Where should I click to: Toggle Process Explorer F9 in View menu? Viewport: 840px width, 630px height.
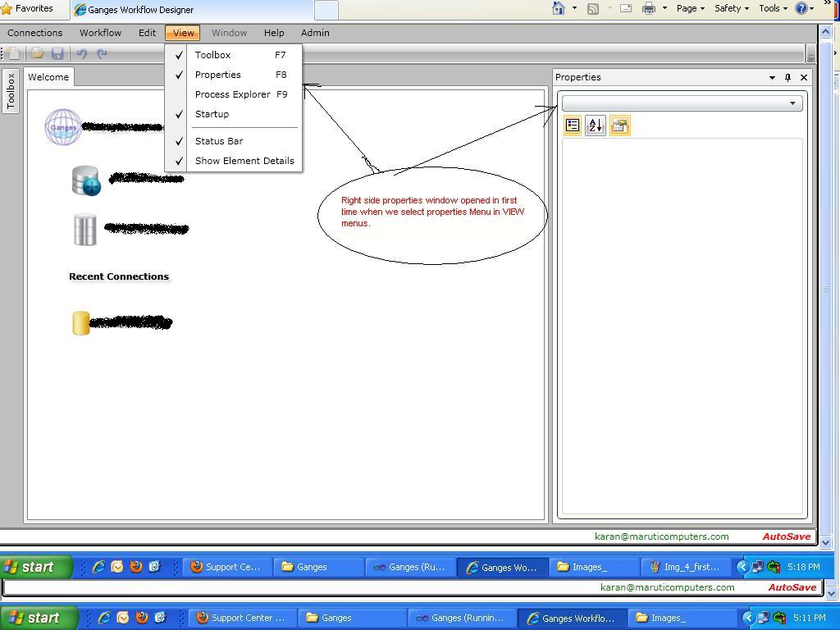pos(234,94)
